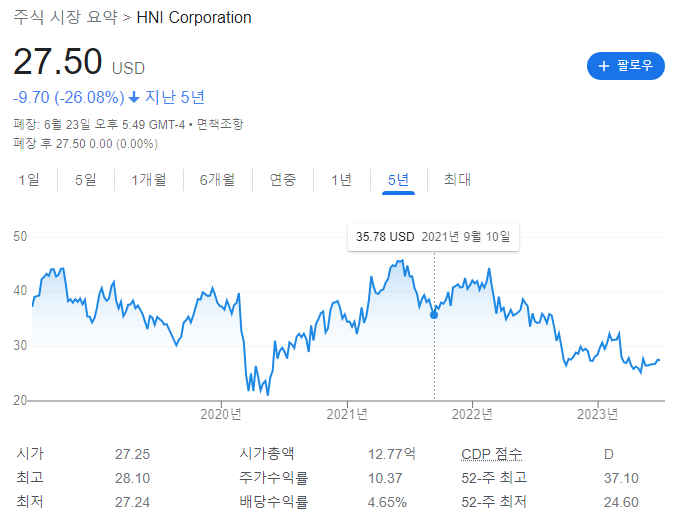
Task: Click the 폐장 후 27.50 after-hours text
Action: point(85,143)
